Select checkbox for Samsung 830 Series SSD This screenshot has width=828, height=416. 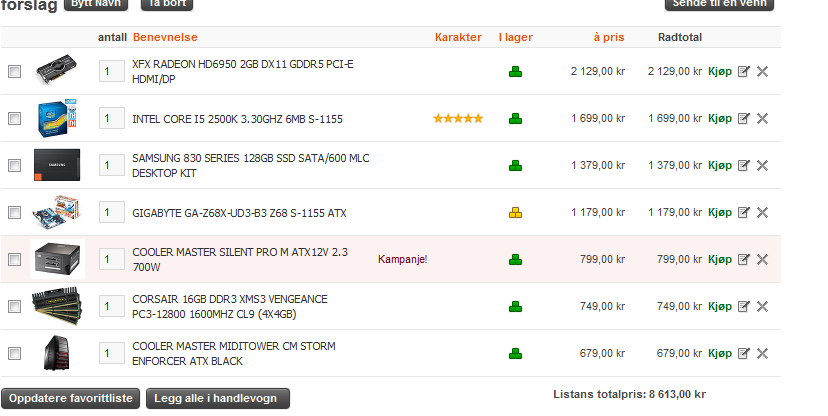click(x=14, y=165)
